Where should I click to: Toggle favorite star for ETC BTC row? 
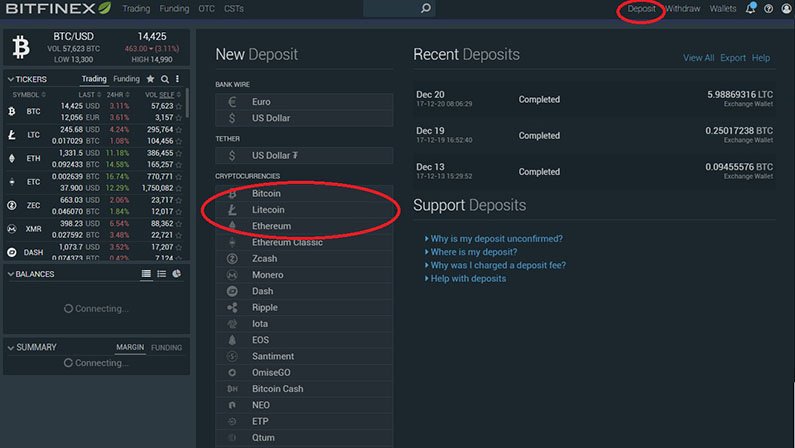178,176
